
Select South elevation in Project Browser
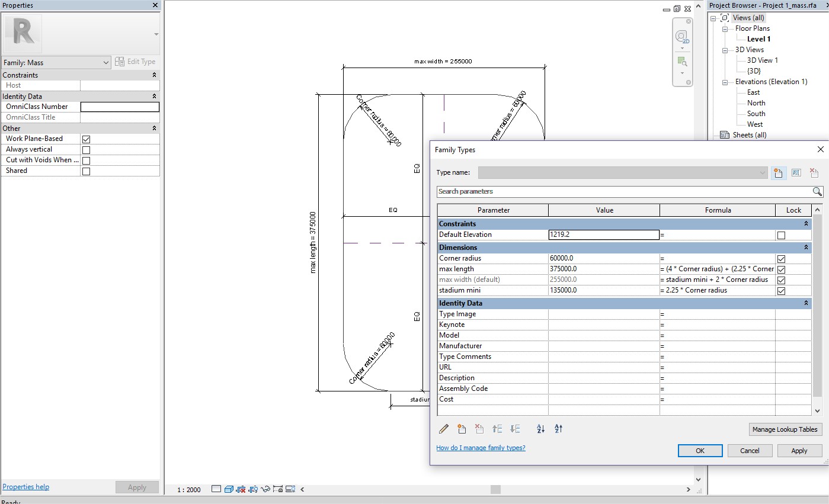[x=756, y=114]
